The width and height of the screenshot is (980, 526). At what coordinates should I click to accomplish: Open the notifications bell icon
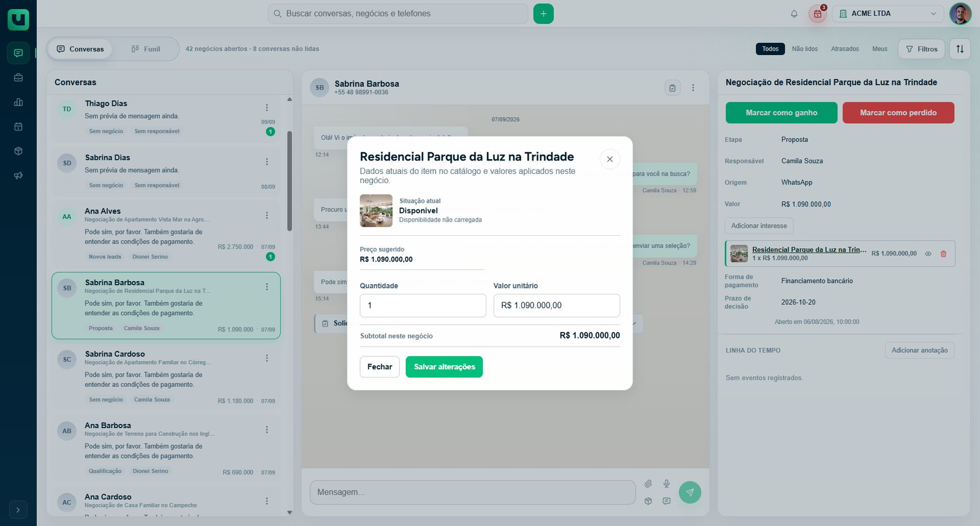794,13
